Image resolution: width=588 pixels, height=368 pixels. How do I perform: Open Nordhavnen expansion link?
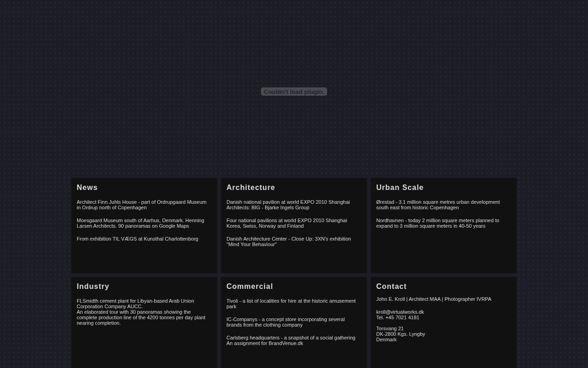(x=438, y=223)
